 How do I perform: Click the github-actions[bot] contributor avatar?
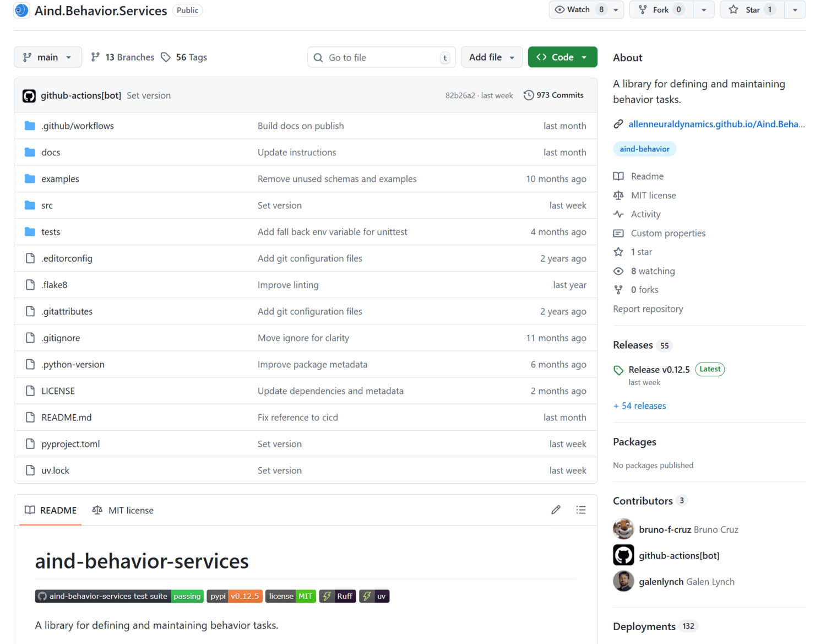pos(623,555)
